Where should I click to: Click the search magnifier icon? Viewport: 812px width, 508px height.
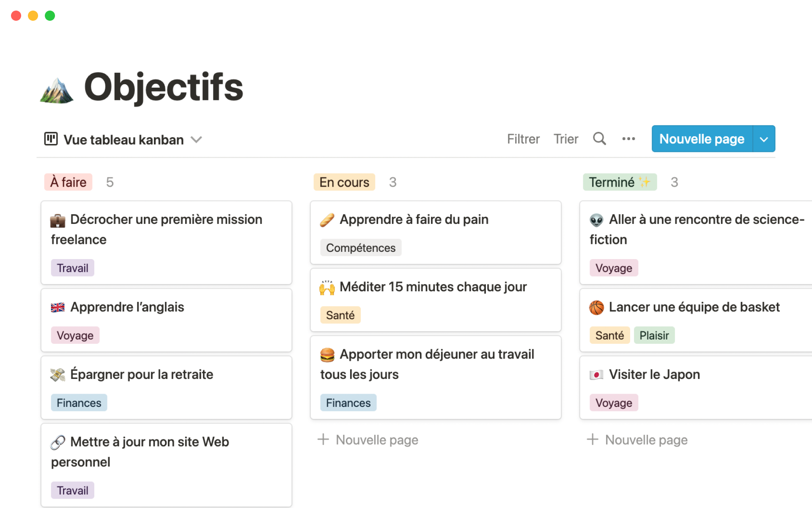[599, 139]
